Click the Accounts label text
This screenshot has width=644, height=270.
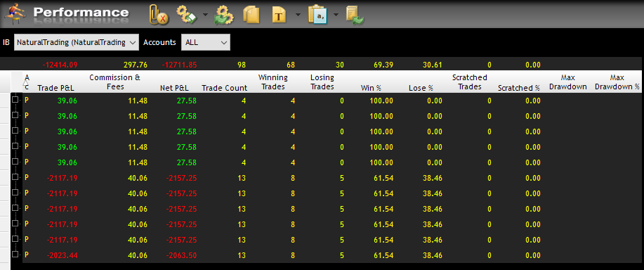click(159, 42)
